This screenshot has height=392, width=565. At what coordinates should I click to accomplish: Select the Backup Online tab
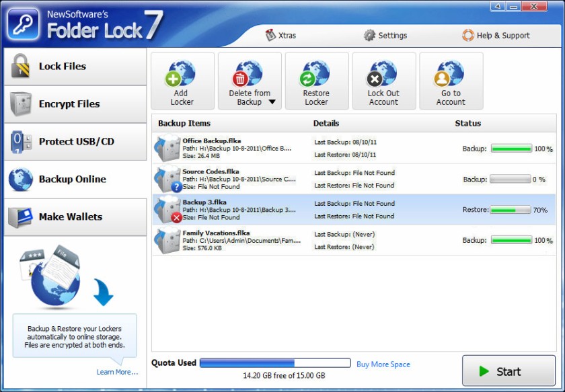[x=75, y=179]
